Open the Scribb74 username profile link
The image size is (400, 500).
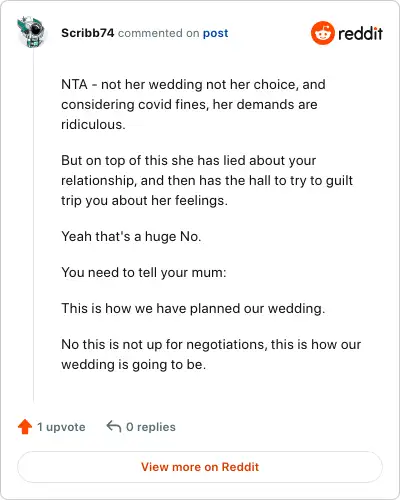click(x=88, y=33)
